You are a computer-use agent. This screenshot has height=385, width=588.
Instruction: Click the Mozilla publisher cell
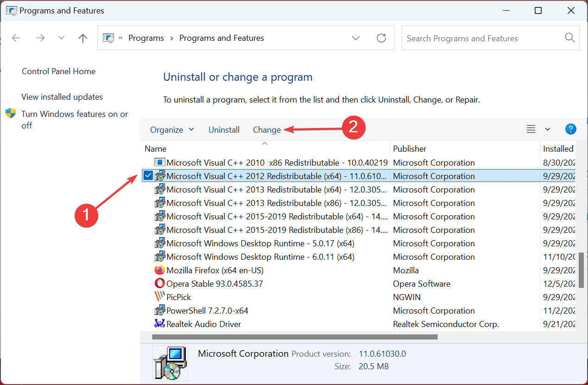[x=406, y=270]
